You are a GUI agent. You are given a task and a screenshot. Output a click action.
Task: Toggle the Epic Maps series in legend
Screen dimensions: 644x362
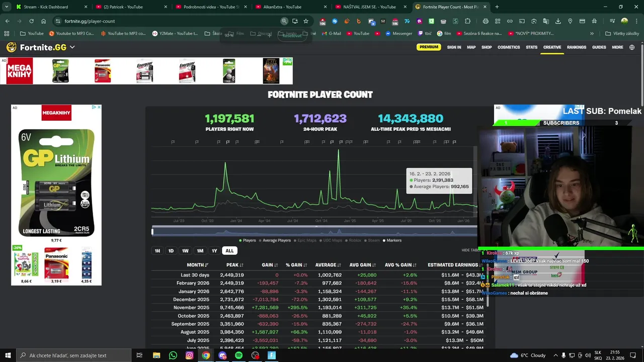(305, 240)
